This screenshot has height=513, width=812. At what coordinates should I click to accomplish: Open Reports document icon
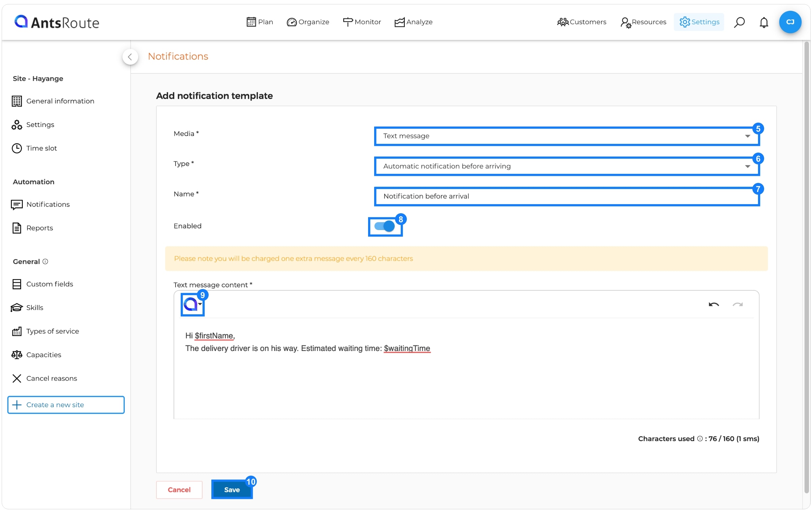point(17,228)
